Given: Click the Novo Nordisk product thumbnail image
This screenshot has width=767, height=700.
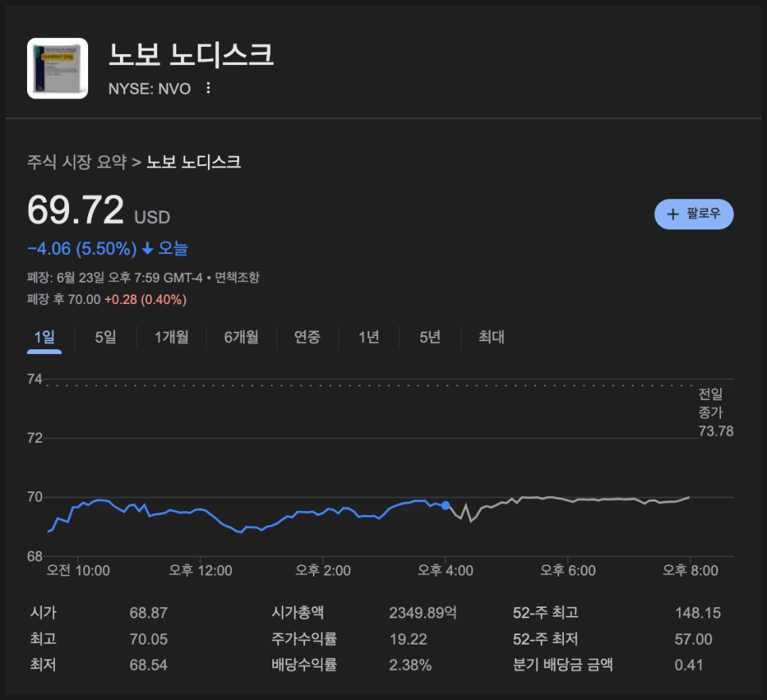Looking at the screenshot, I should [x=58, y=68].
